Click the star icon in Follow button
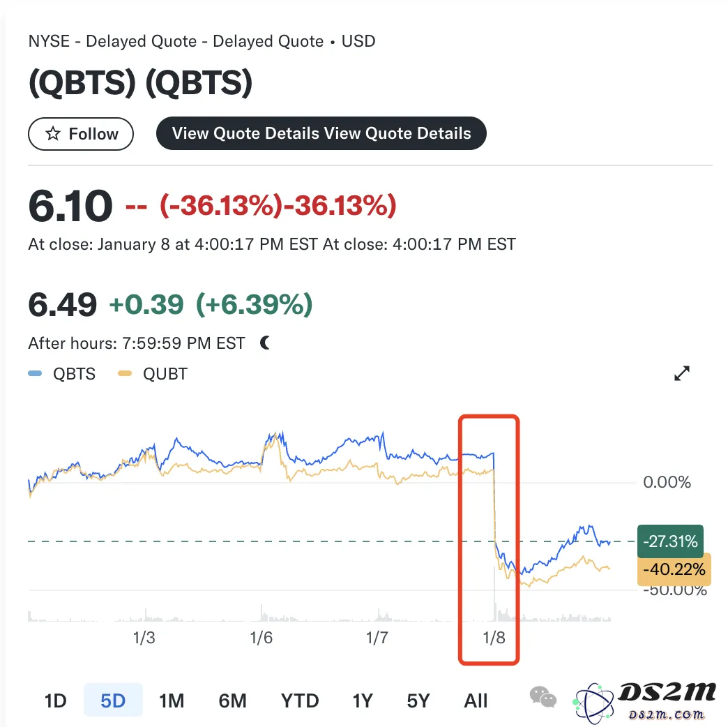The height and width of the screenshot is (727, 728). pyautogui.click(x=53, y=134)
